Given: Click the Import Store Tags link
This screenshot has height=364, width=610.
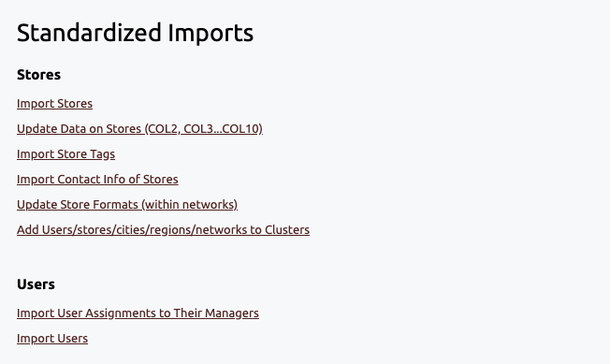Looking at the screenshot, I should [65, 154].
